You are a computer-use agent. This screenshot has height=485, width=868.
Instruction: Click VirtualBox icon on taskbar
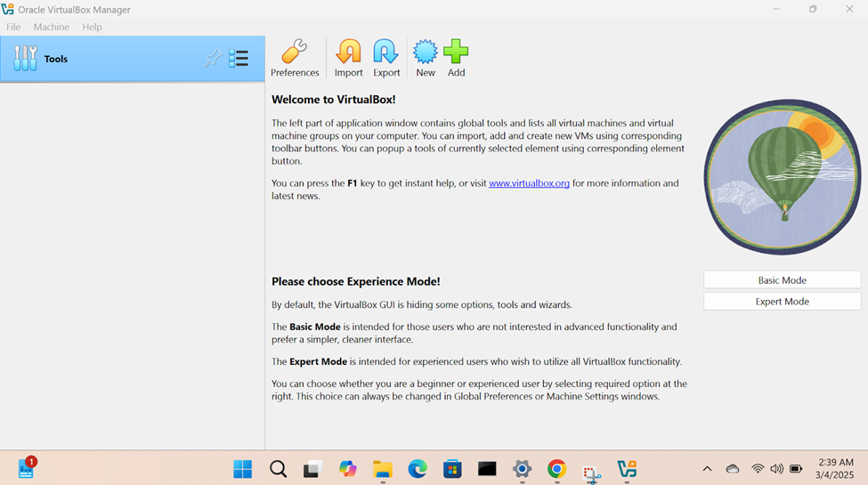pos(627,469)
